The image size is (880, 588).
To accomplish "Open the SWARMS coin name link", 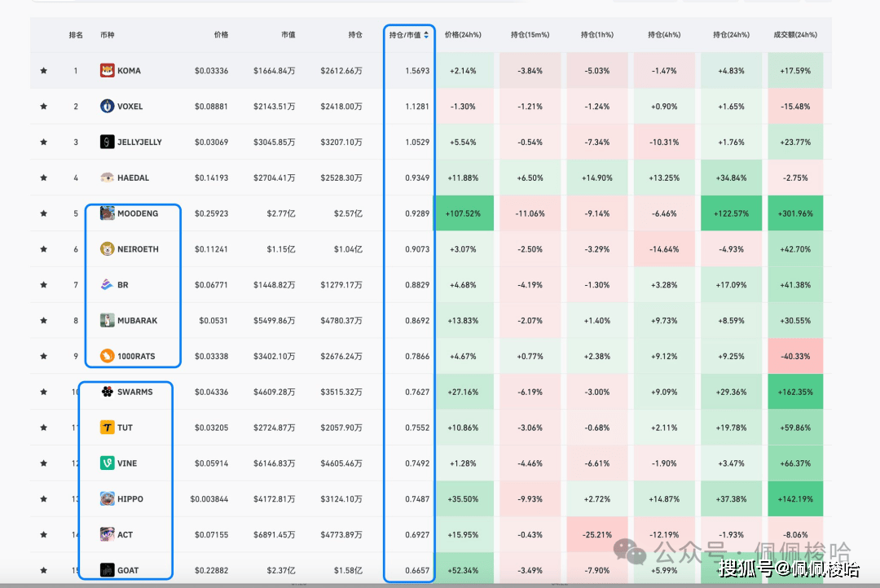I will 134,392.
